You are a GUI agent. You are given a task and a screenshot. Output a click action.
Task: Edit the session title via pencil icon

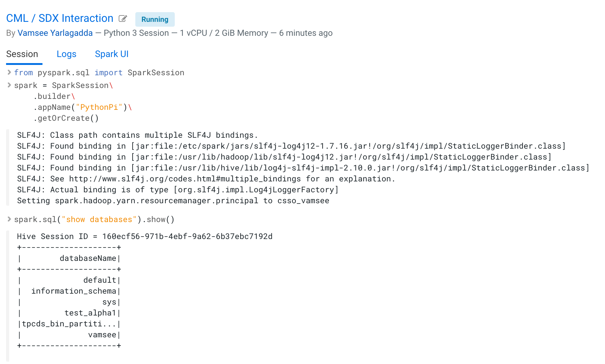click(x=123, y=19)
